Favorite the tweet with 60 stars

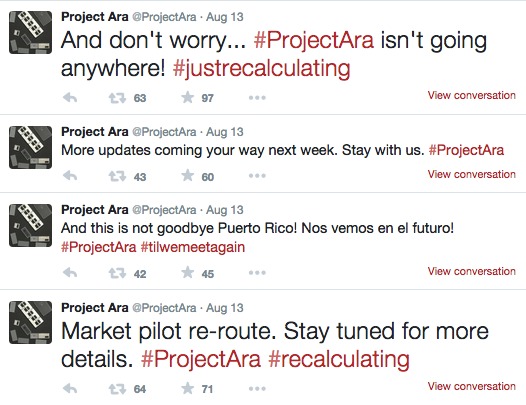(188, 175)
